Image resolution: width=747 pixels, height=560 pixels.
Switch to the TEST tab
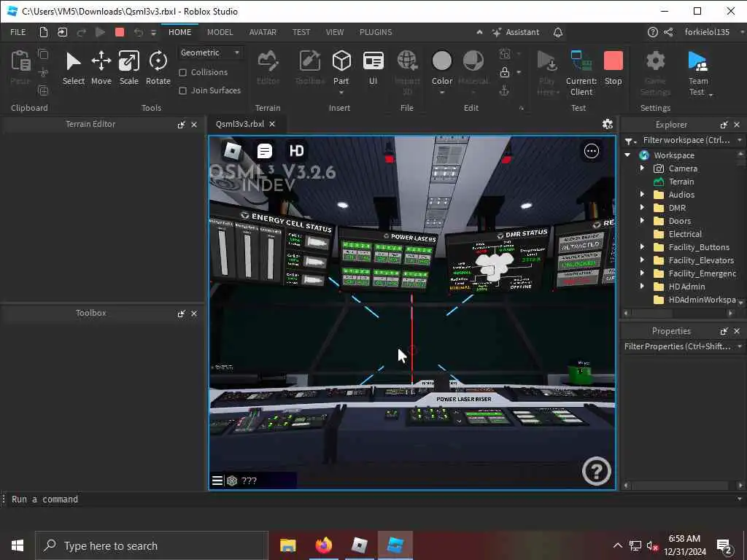[x=301, y=32]
